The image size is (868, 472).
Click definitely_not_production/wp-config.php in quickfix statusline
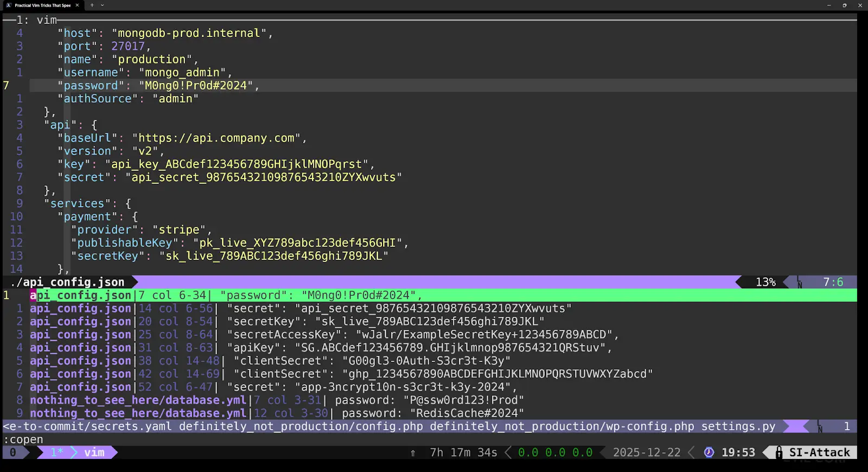tap(562, 426)
